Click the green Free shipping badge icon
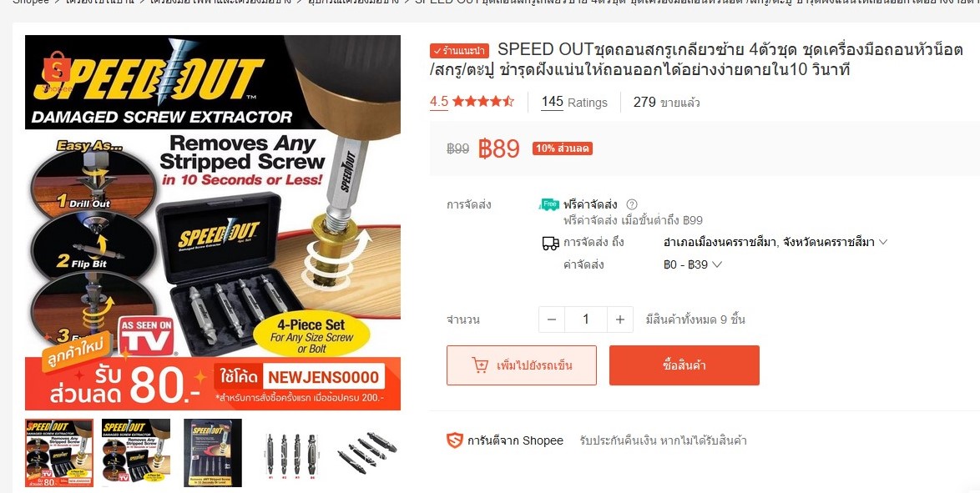980x493 pixels. click(x=549, y=204)
